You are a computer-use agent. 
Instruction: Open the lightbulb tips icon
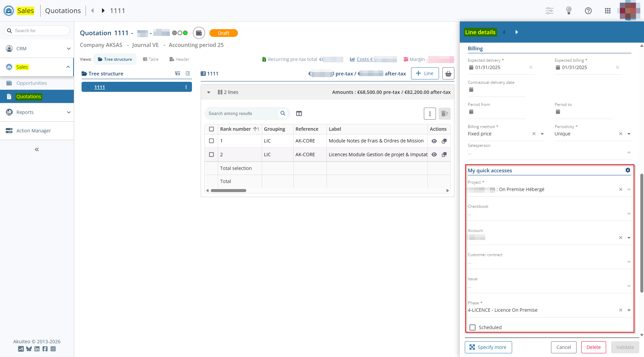tap(568, 11)
